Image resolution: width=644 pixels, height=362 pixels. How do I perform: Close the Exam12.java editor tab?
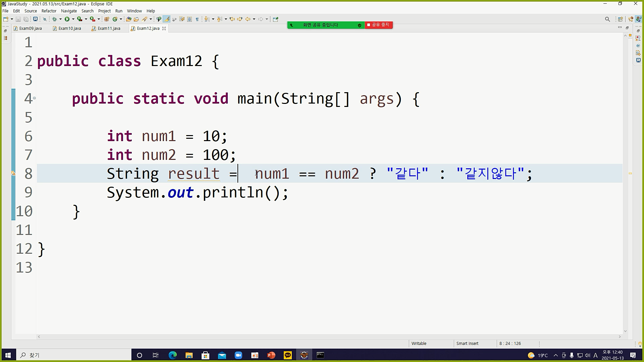164,28
